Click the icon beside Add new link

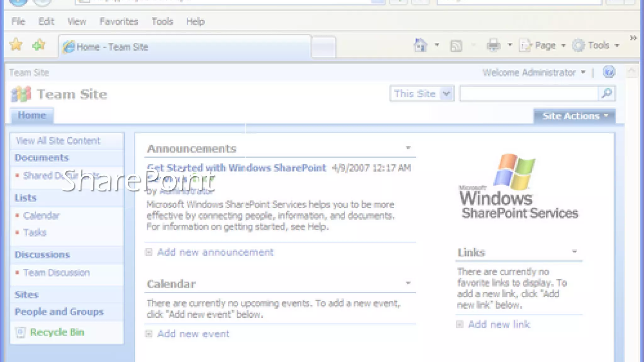[x=459, y=324]
